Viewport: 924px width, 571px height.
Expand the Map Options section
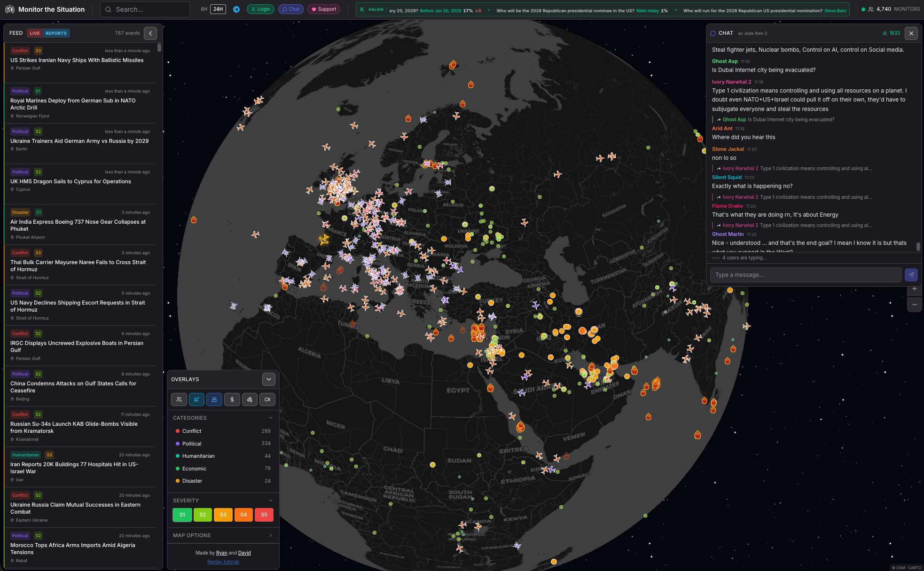(x=223, y=535)
